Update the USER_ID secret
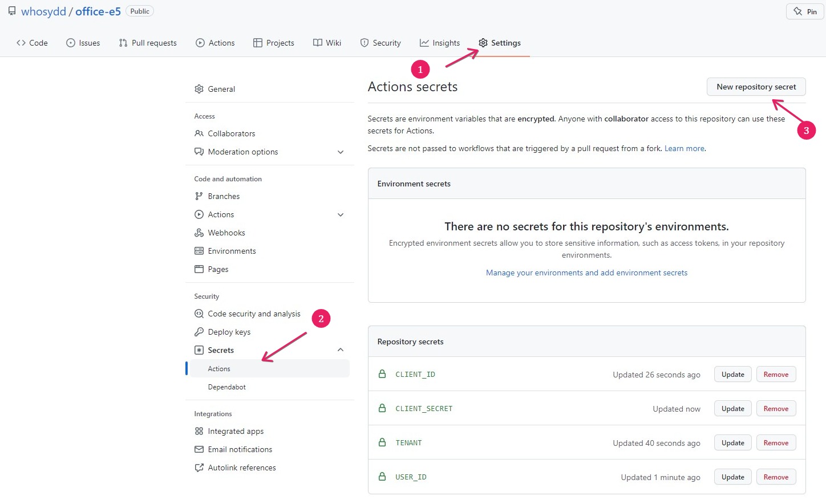This screenshot has height=504, width=826. point(733,477)
